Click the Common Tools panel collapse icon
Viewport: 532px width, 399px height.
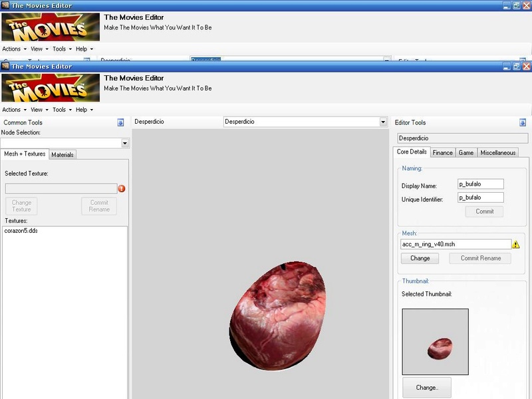pyautogui.click(x=120, y=122)
